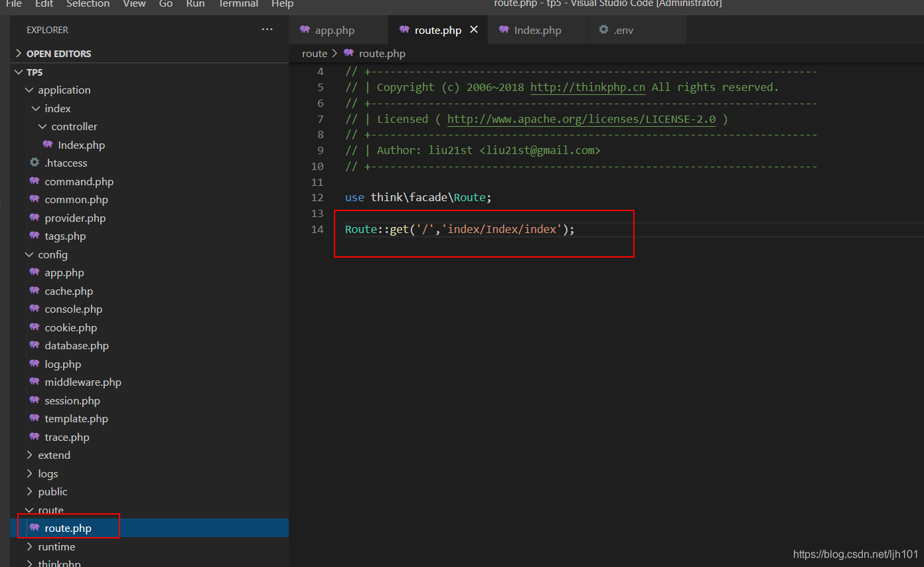Click PHP icon beside middleware.php

(35, 382)
